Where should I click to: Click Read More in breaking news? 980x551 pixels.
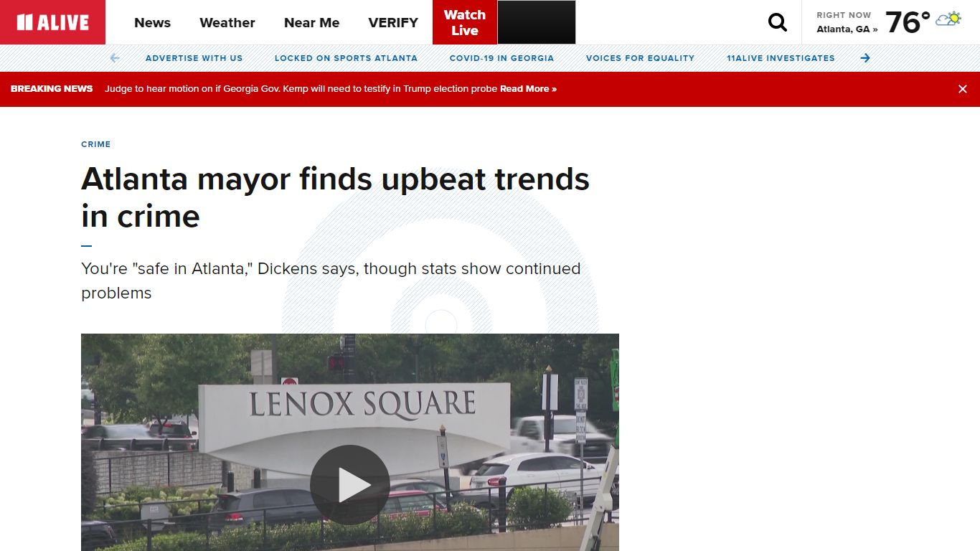(528, 89)
